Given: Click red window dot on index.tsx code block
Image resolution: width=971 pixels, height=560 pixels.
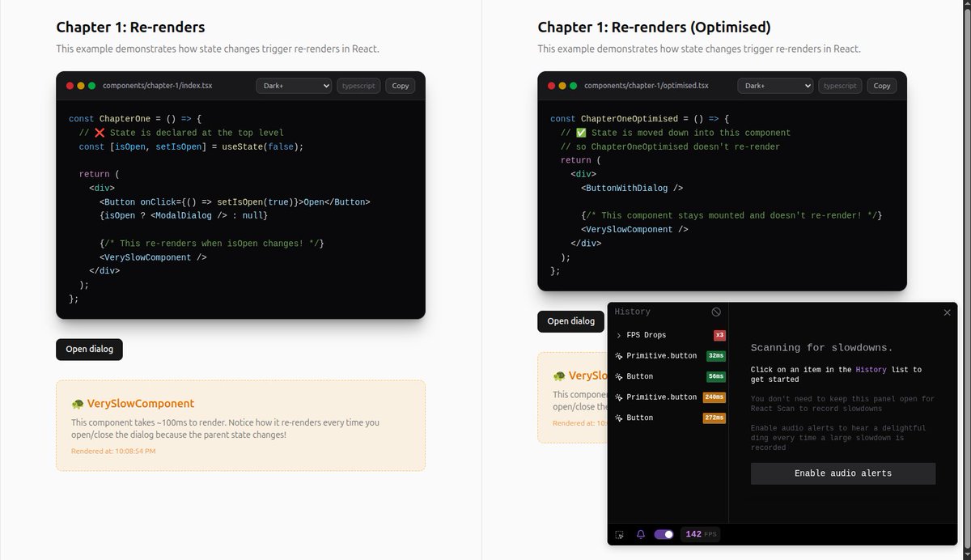Looking at the screenshot, I should click(x=70, y=86).
